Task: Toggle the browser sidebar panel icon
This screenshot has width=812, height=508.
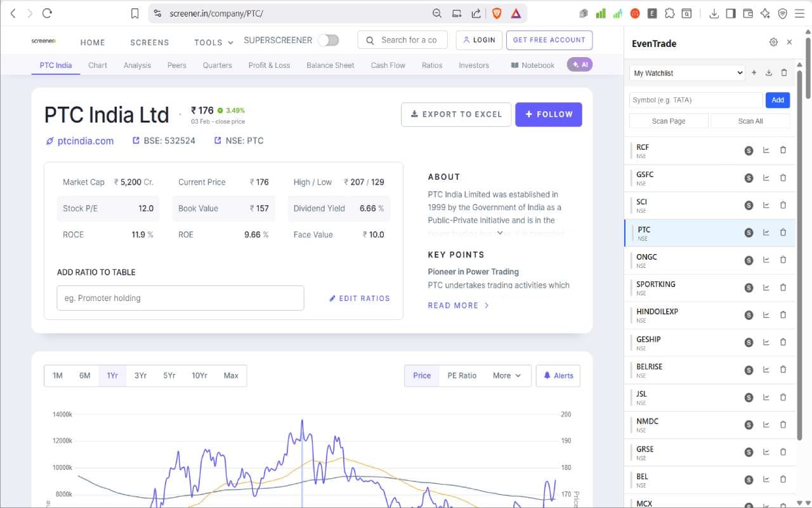Action: [731, 13]
